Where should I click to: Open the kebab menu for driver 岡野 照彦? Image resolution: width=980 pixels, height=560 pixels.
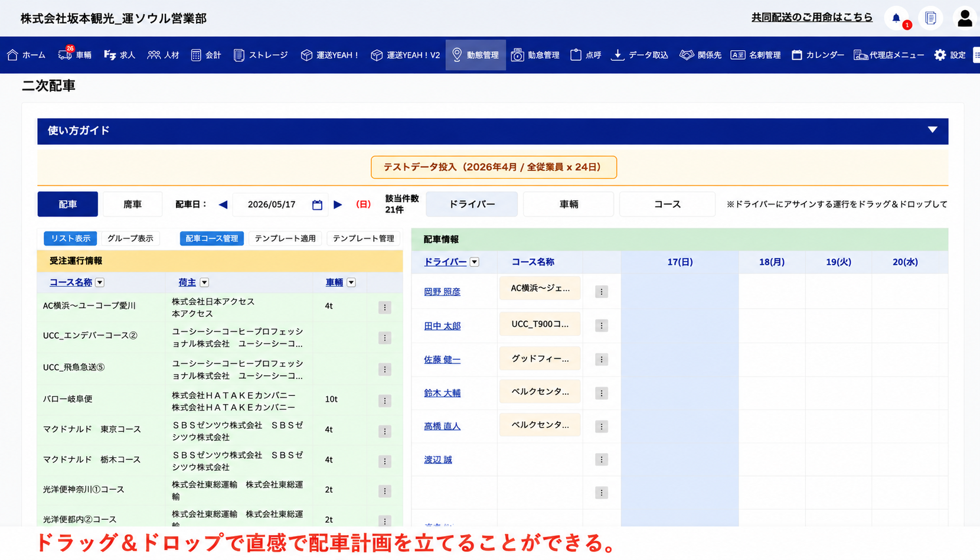click(602, 291)
